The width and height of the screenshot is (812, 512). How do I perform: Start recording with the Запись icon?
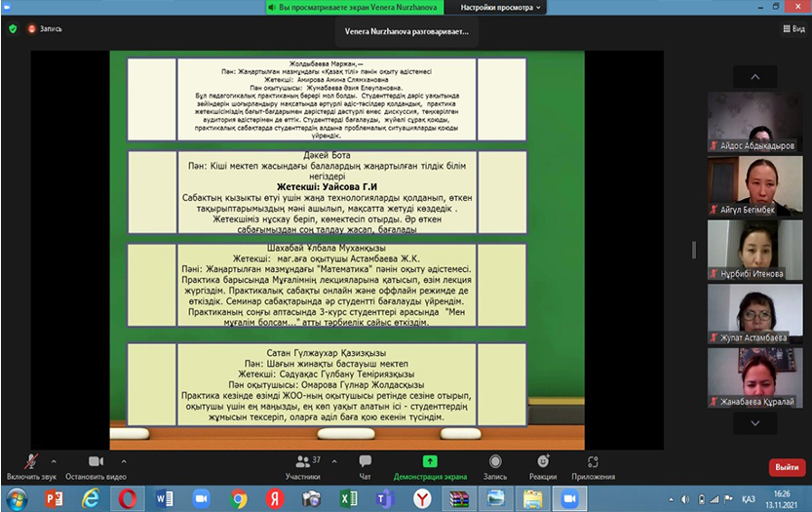click(495, 466)
